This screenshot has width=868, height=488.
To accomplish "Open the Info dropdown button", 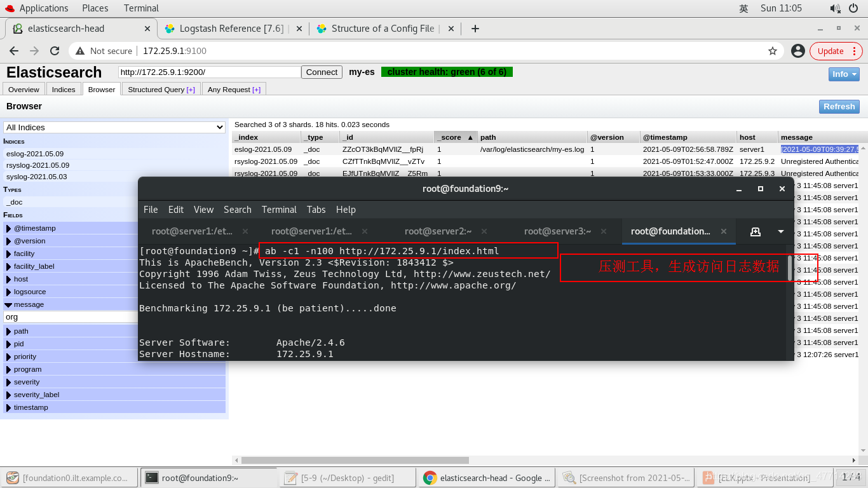I will (844, 74).
